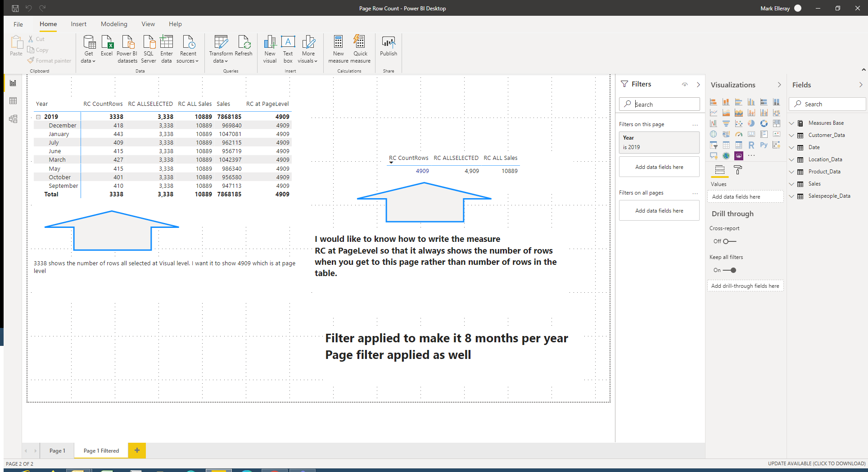
Task: Choose the donut chart visual
Action: (x=764, y=123)
